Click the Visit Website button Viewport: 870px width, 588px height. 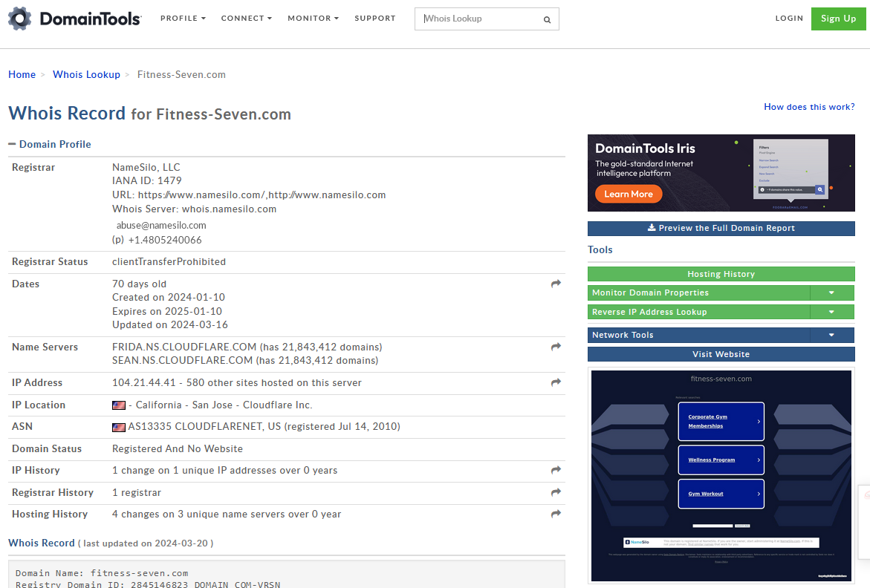tap(721, 354)
